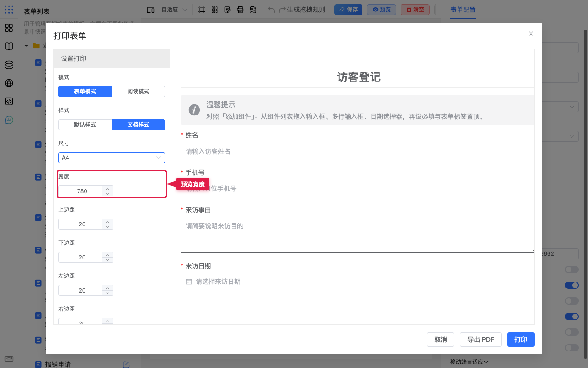588x368 pixels.
Task: Click the 预览 button in toolbar
Action: [x=381, y=10]
